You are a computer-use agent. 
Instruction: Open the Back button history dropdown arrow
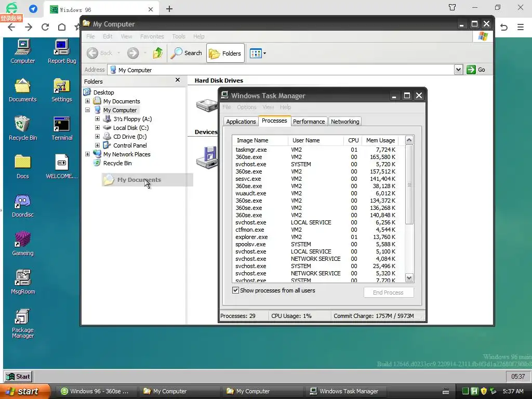118,53
